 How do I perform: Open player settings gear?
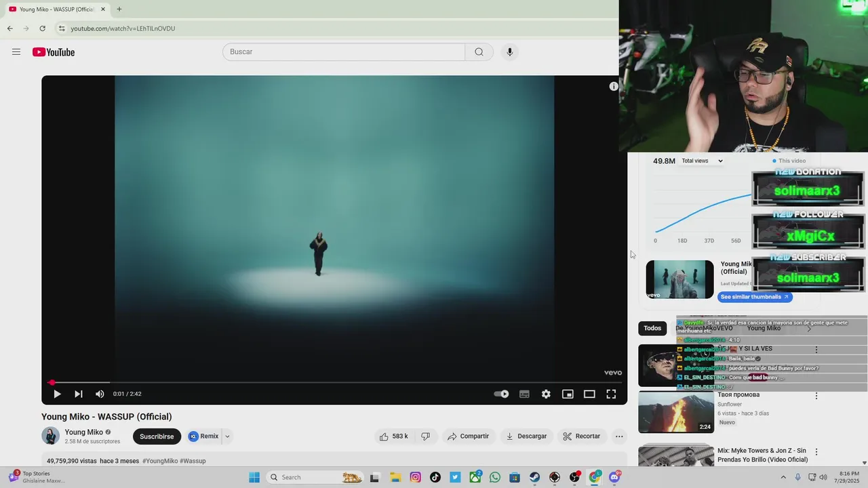(x=546, y=394)
